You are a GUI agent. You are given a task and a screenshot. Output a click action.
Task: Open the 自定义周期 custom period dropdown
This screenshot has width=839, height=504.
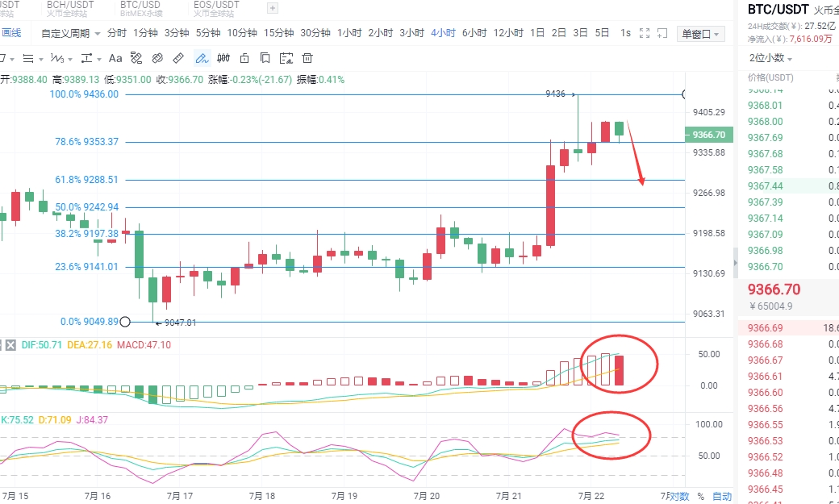(71, 33)
